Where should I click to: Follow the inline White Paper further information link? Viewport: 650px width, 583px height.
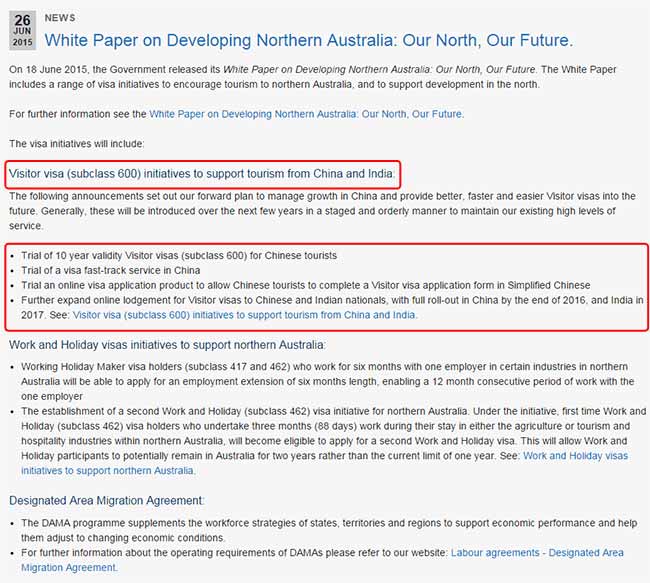pyautogui.click(x=307, y=114)
